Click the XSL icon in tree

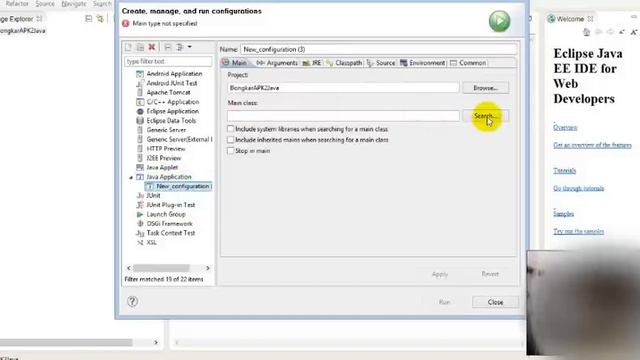pyautogui.click(x=140, y=243)
